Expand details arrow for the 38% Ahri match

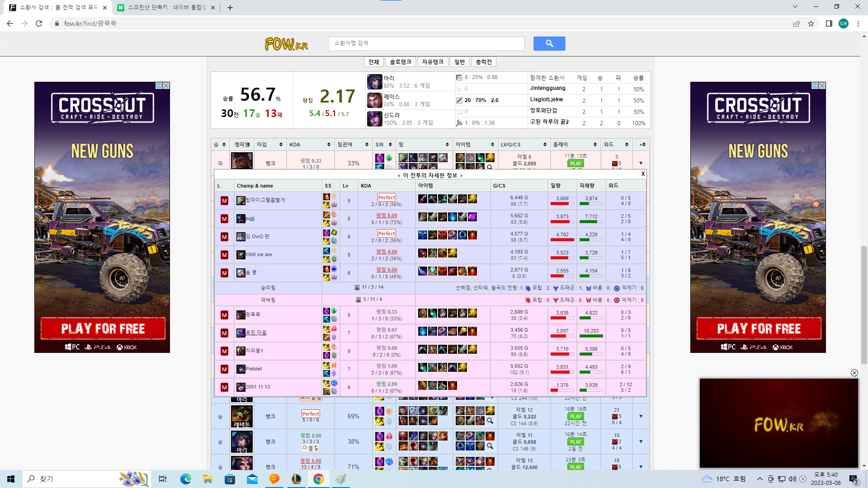coord(641,441)
